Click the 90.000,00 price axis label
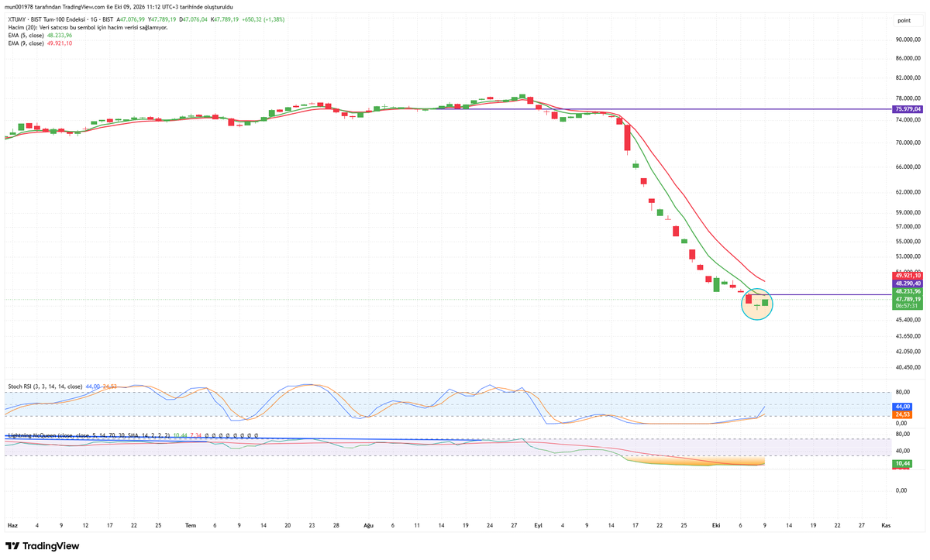This screenshot has width=930, height=560. tap(908, 40)
